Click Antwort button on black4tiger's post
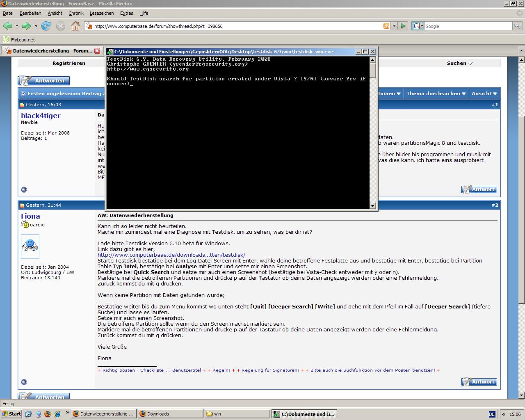The height and width of the screenshot is (420, 525). coord(479,189)
